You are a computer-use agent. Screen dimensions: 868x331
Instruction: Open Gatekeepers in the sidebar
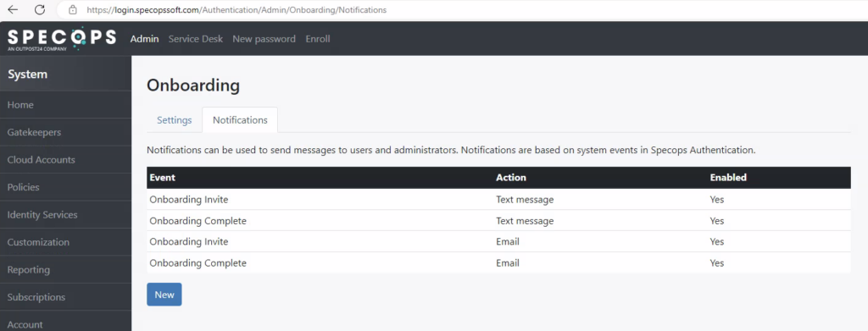[66, 133]
